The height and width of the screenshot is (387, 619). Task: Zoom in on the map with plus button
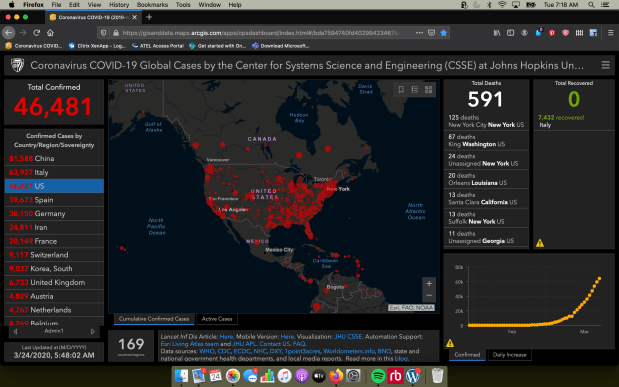[429, 284]
